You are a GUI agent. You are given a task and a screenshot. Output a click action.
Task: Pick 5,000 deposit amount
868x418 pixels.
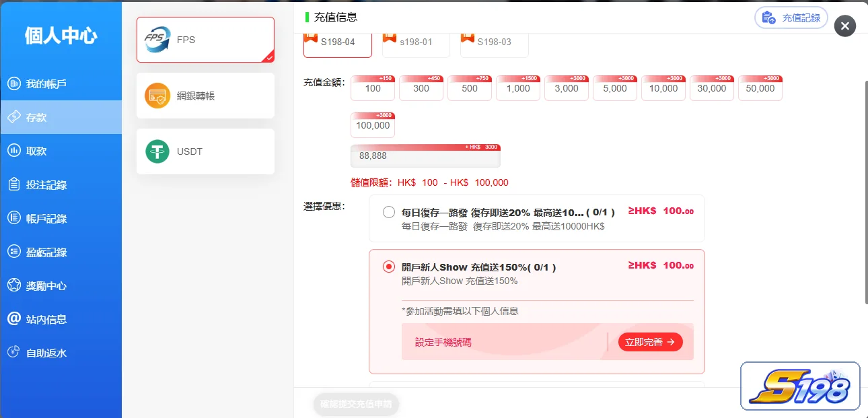click(x=615, y=88)
